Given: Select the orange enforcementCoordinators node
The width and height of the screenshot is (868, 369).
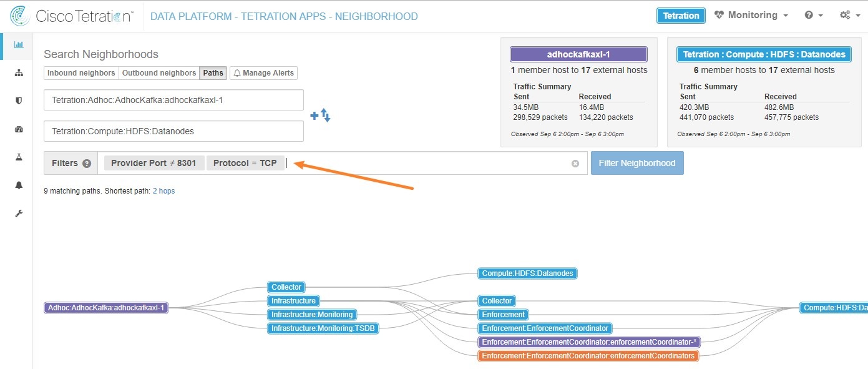Looking at the screenshot, I should tap(588, 356).
